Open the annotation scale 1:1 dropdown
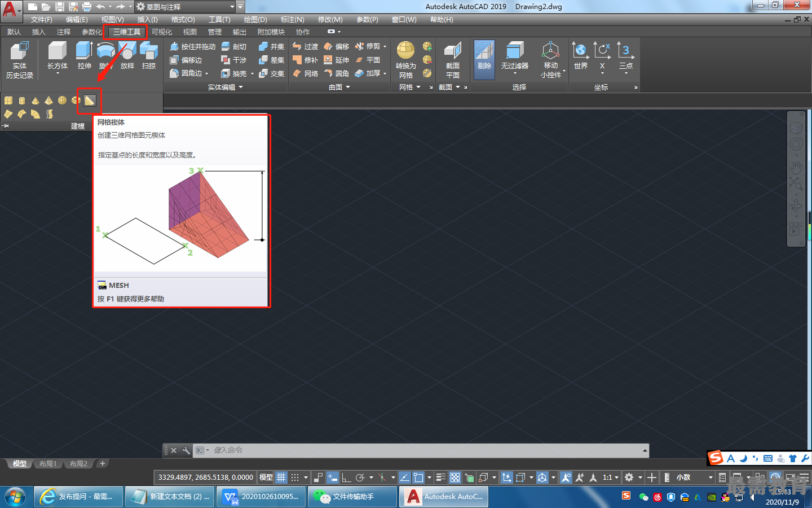812x508 pixels. (611, 478)
